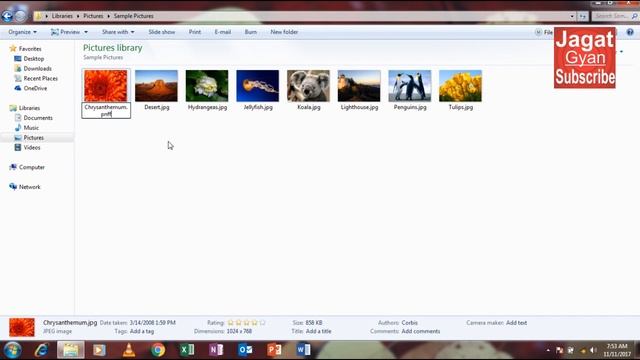640x360 pixels.
Task: Click the Forward navigation arrow
Action: (20, 16)
